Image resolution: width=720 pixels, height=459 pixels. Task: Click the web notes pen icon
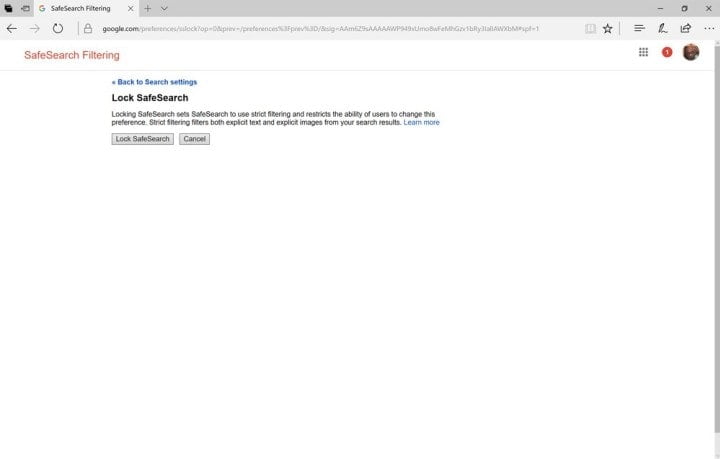coord(663,28)
